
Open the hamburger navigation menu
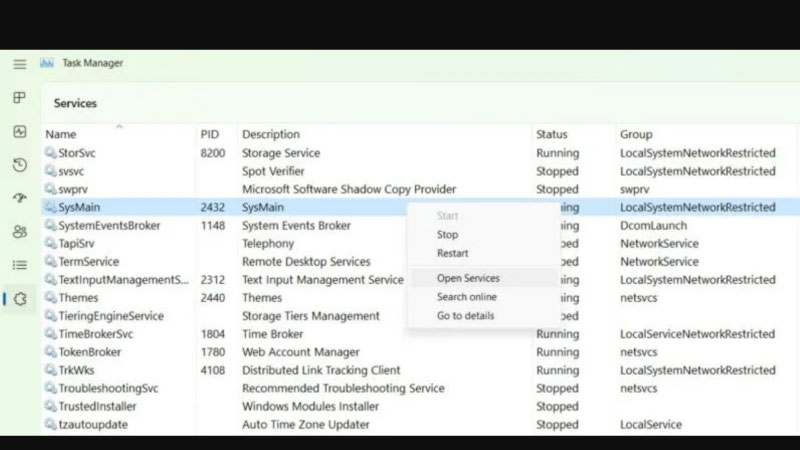19,64
